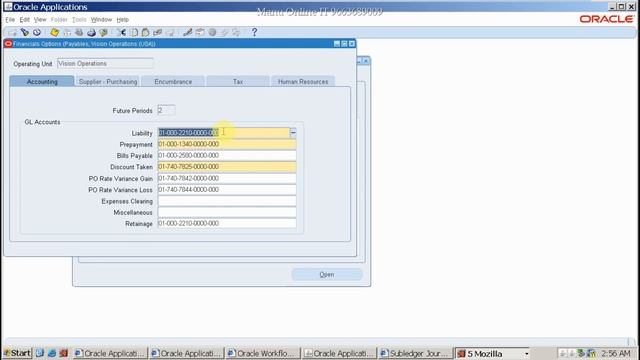The height and width of the screenshot is (360, 640).
Task: Click the Find flashlight toolbar icon
Action: tap(25, 32)
